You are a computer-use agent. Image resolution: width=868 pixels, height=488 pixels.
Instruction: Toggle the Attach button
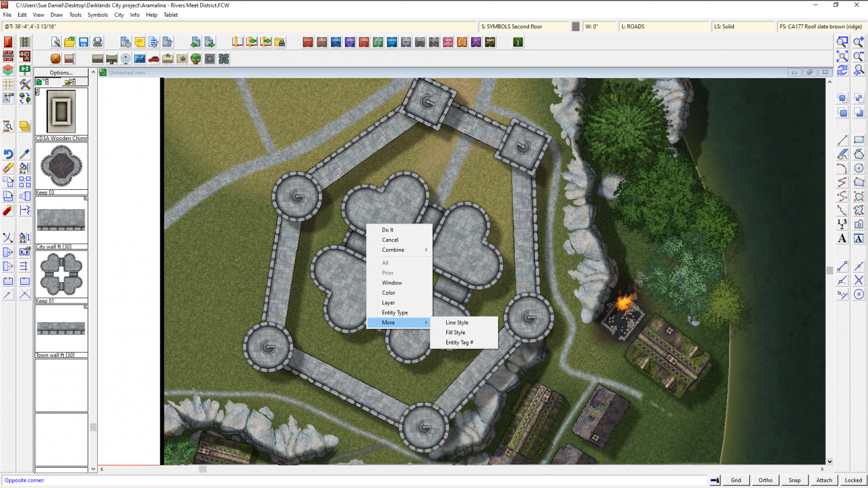click(824, 480)
